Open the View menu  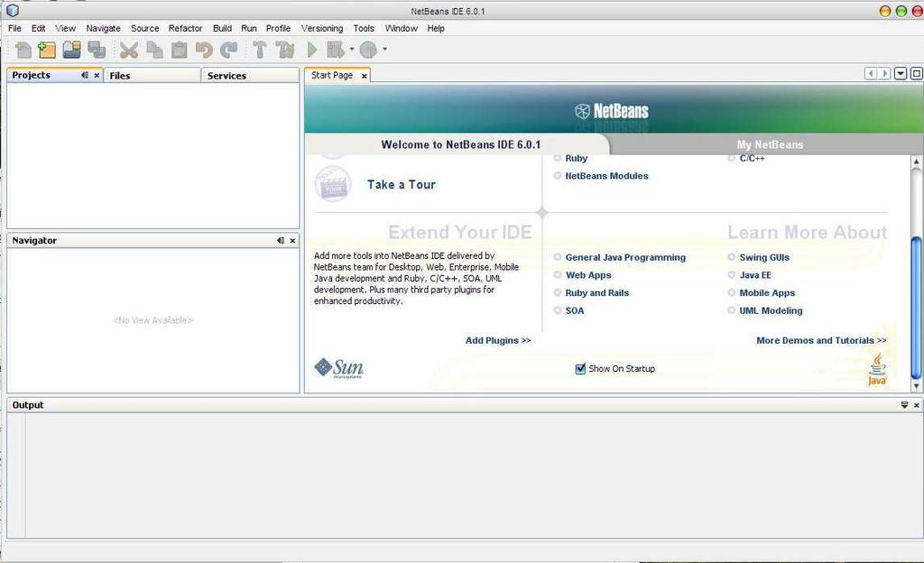point(65,28)
